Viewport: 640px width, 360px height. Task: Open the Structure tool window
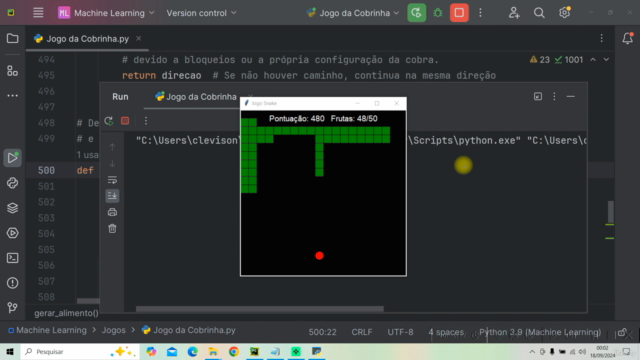(x=13, y=71)
